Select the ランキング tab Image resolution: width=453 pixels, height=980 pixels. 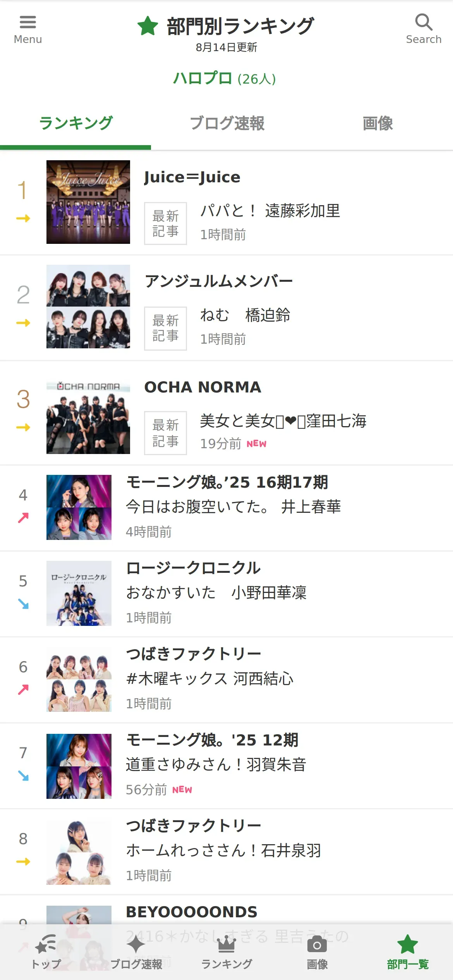pos(75,123)
